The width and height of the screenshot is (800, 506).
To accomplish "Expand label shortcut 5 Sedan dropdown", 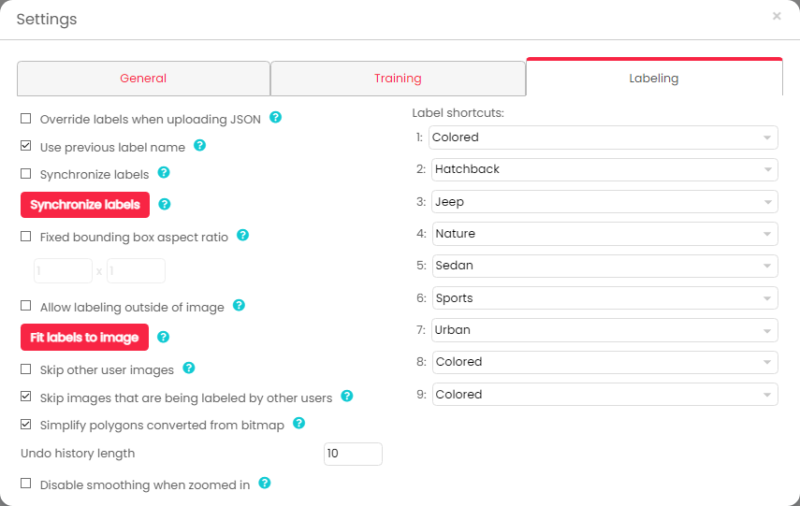I will point(604,266).
